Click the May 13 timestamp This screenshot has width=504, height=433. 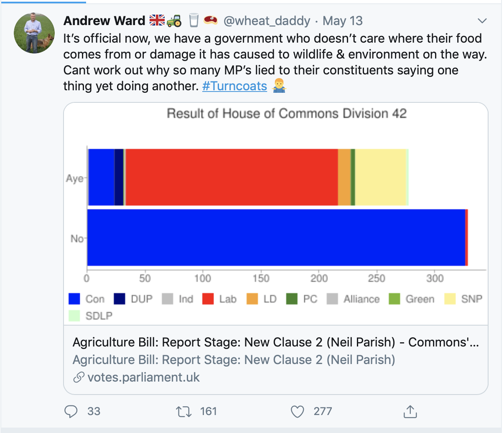pyautogui.click(x=343, y=21)
